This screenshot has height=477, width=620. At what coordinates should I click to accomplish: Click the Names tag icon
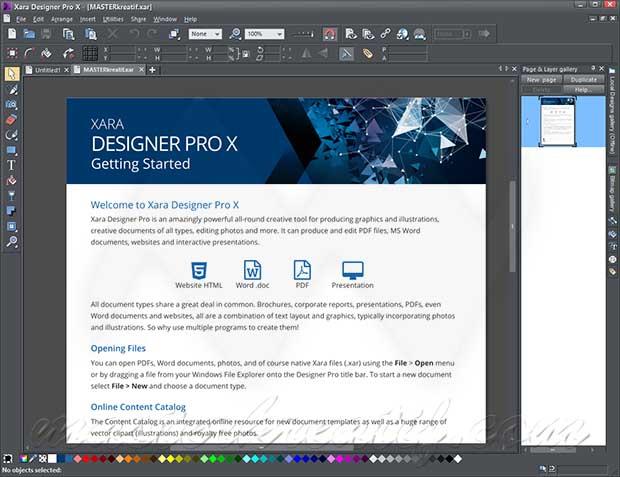[368, 53]
